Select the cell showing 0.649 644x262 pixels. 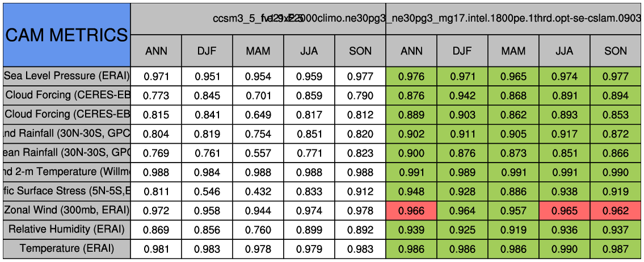click(258, 114)
